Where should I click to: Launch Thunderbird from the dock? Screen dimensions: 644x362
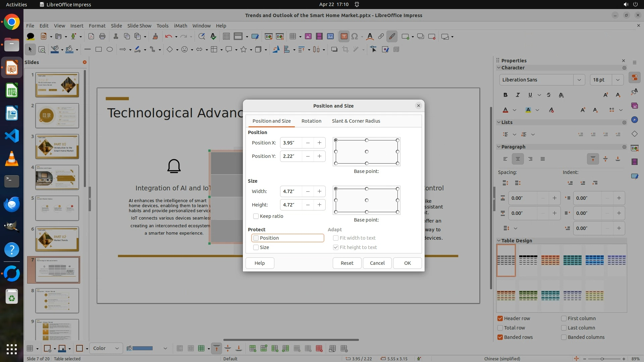pyautogui.click(x=12, y=204)
